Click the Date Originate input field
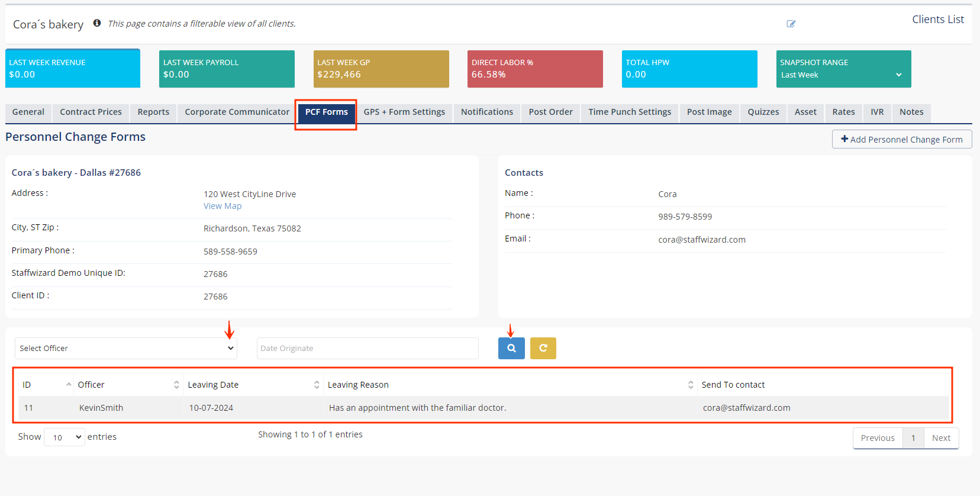 pyautogui.click(x=367, y=348)
